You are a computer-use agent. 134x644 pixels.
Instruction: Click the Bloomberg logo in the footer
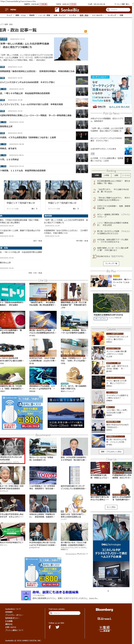[x=104, y=610]
